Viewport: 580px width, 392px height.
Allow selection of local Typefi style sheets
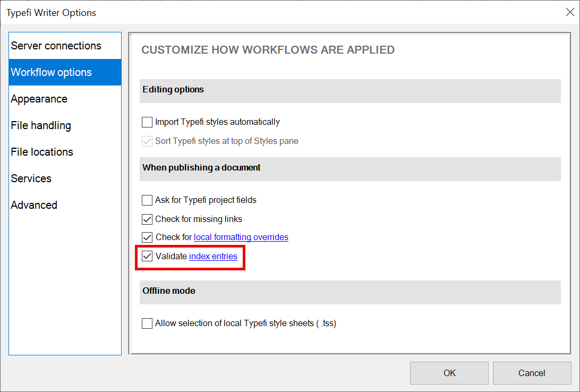click(147, 323)
